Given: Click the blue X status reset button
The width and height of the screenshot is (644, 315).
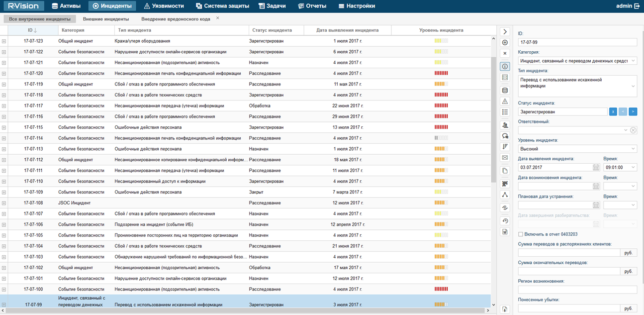Looking at the screenshot, I should click(613, 112).
